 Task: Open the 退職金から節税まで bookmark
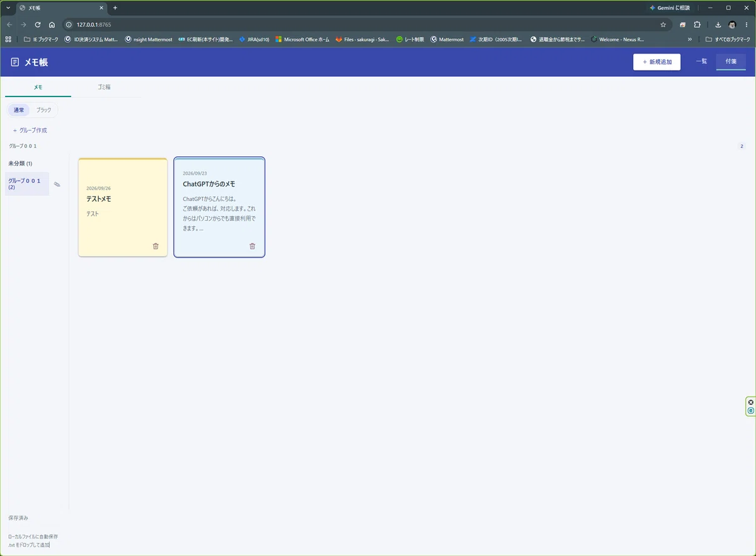click(x=558, y=39)
